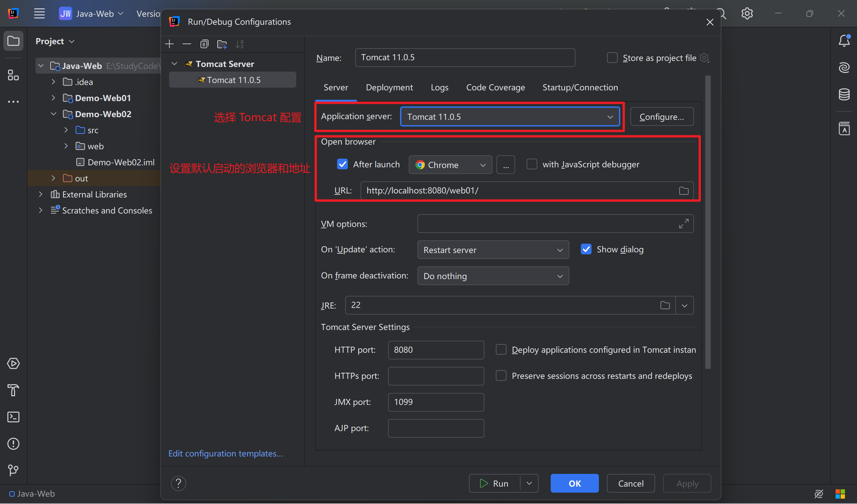The width and height of the screenshot is (857, 504).
Task: Switch to Deployment tab
Action: click(x=389, y=87)
